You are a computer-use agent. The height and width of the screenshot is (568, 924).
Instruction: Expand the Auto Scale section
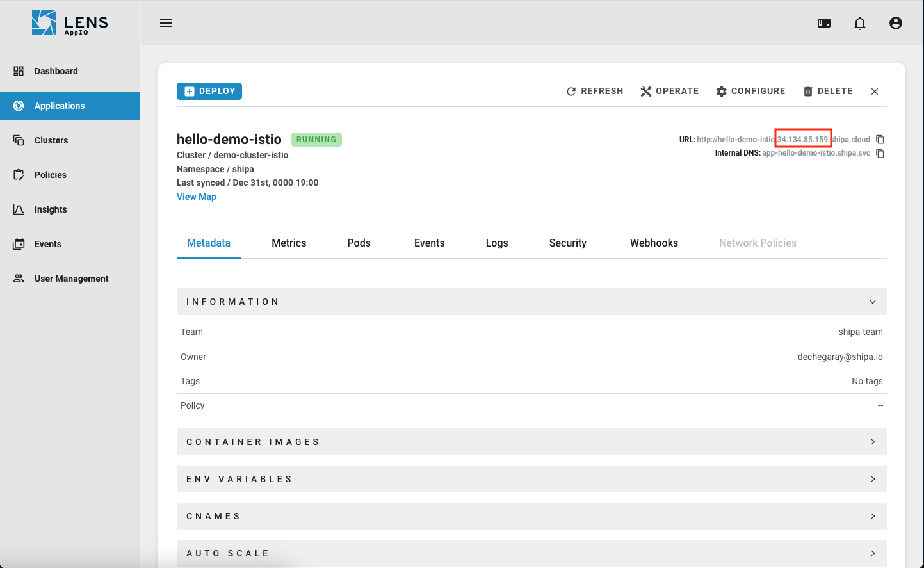(531, 553)
